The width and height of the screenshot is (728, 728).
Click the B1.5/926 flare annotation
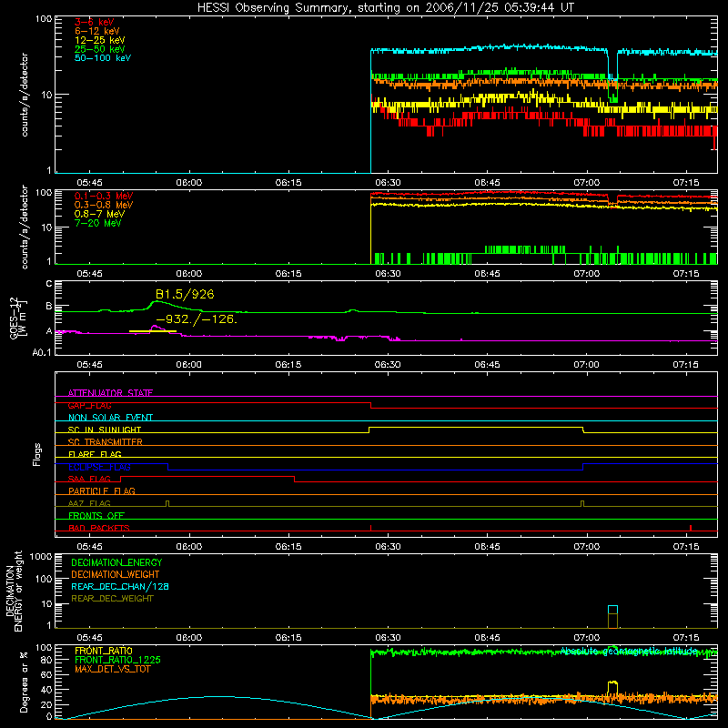(185, 294)
